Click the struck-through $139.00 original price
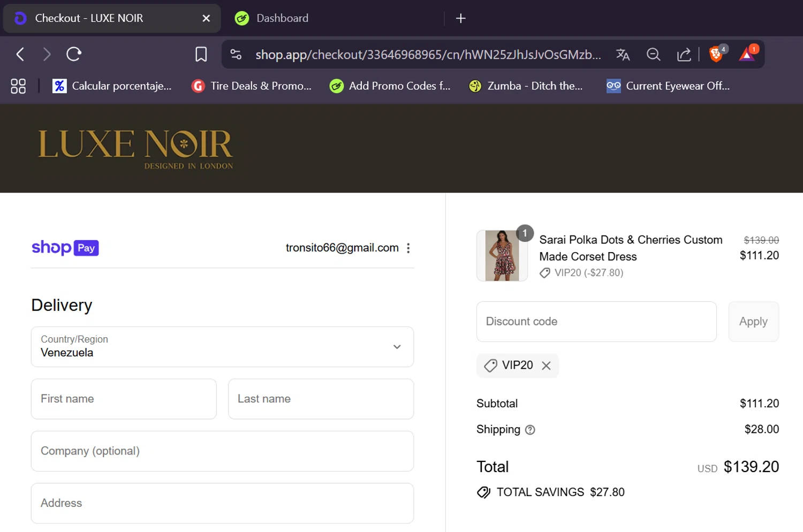This screenshot has width=803, height=532. point(761,240)
